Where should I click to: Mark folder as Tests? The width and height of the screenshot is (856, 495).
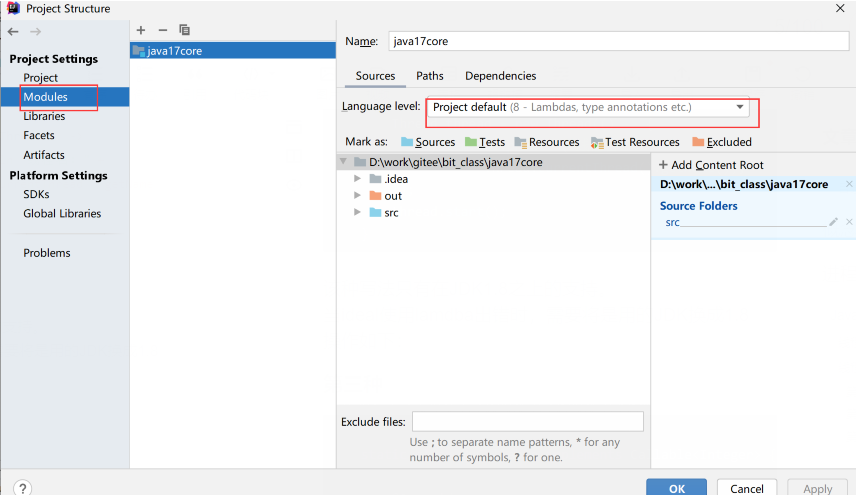point(485,142)
